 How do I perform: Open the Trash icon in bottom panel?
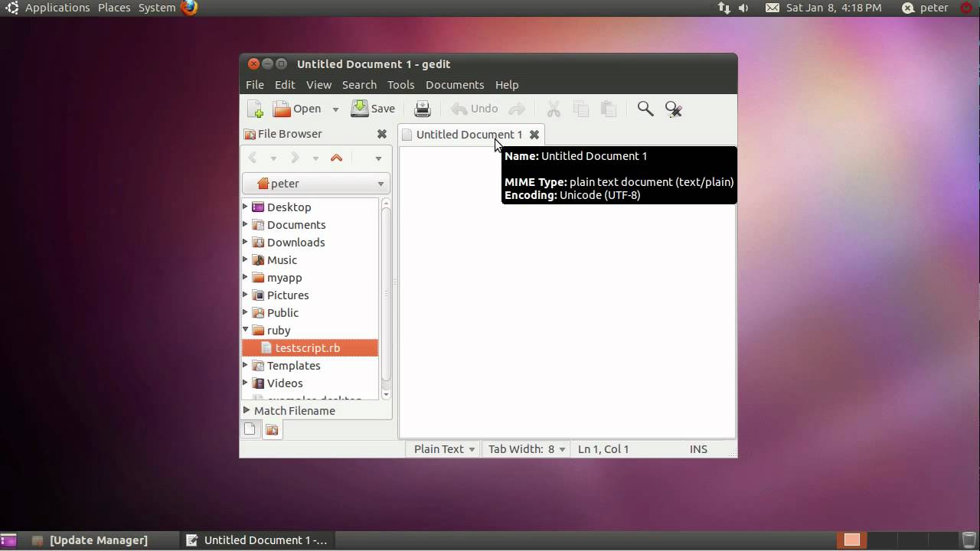tap(969, 540)
